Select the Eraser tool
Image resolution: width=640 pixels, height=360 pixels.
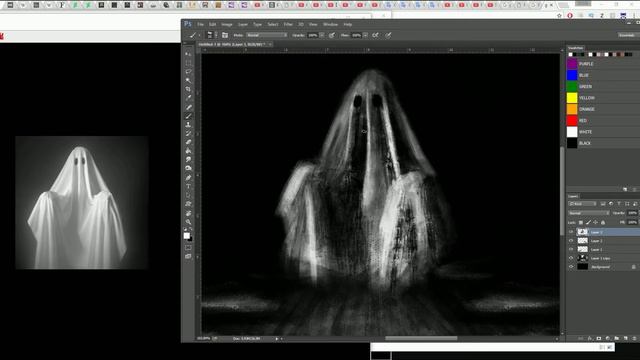pos(188,142)
